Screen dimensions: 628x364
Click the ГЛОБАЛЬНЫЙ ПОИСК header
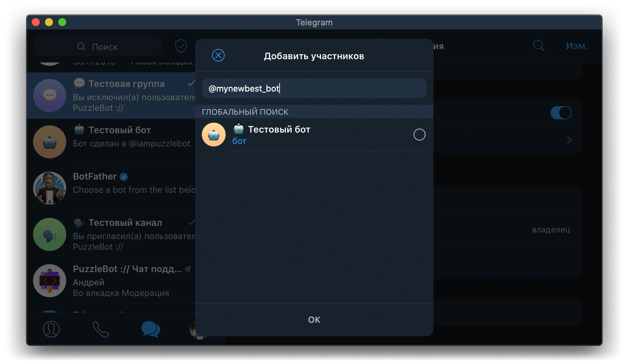point(245,112)
